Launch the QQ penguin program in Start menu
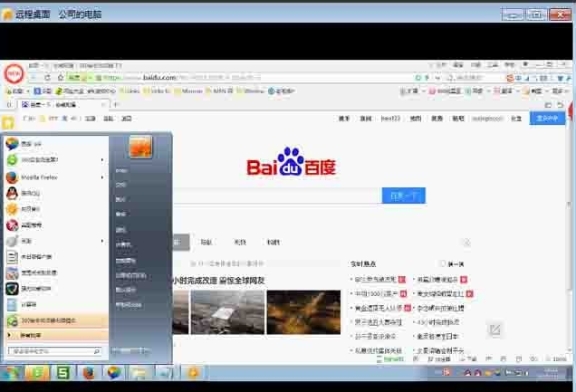This screenshot has height=392, width=576. 55,193
